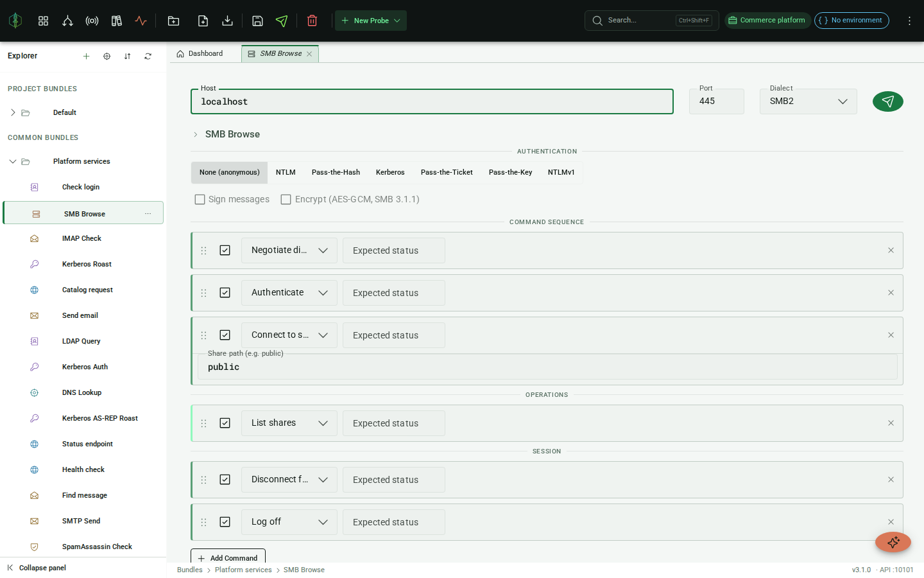The image size is (924, 578).
Task: Click the Add Command button
Action: [x=228, y=557]
